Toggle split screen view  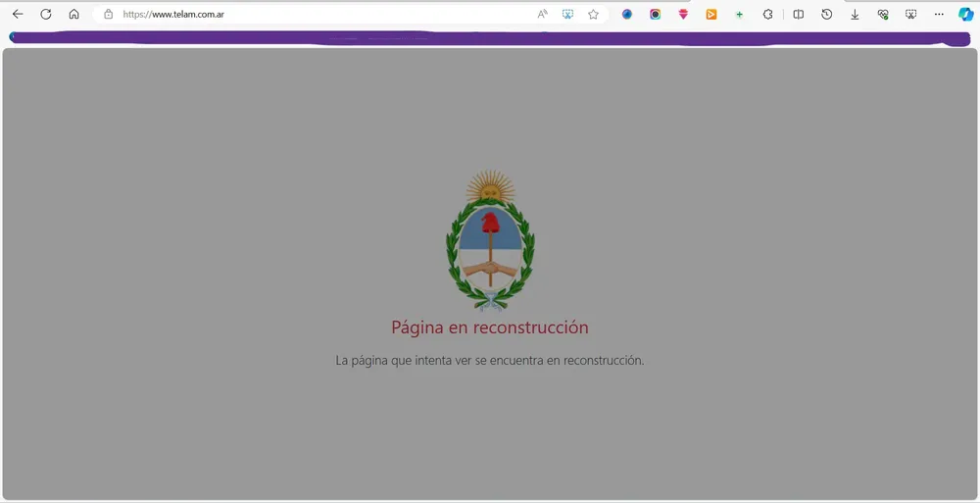(799, 15)
